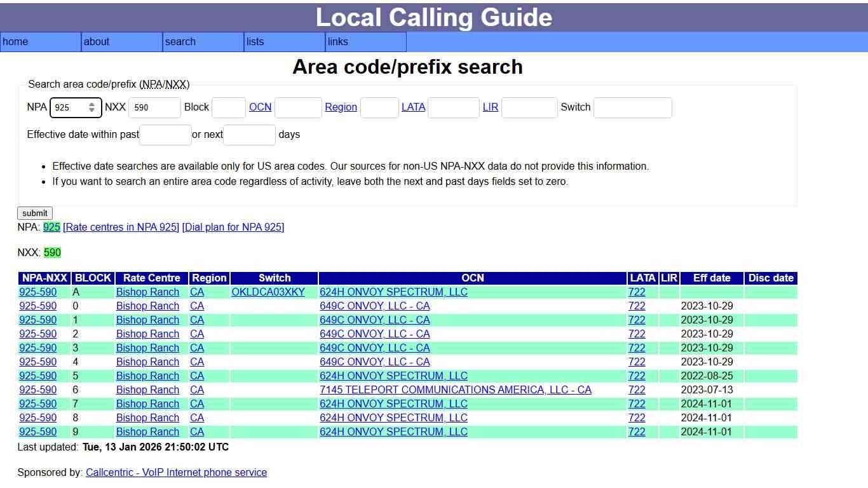Go to the search navigation tab
Image resolution: width=868 pixels, height=488 pixels.
pos(180,42)
